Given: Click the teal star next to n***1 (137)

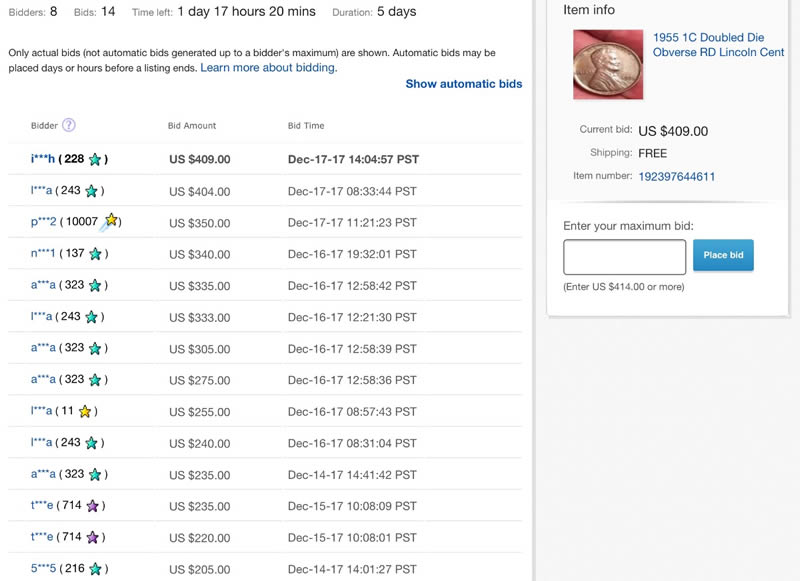Looking at the screenshot, I should [95, 254].
